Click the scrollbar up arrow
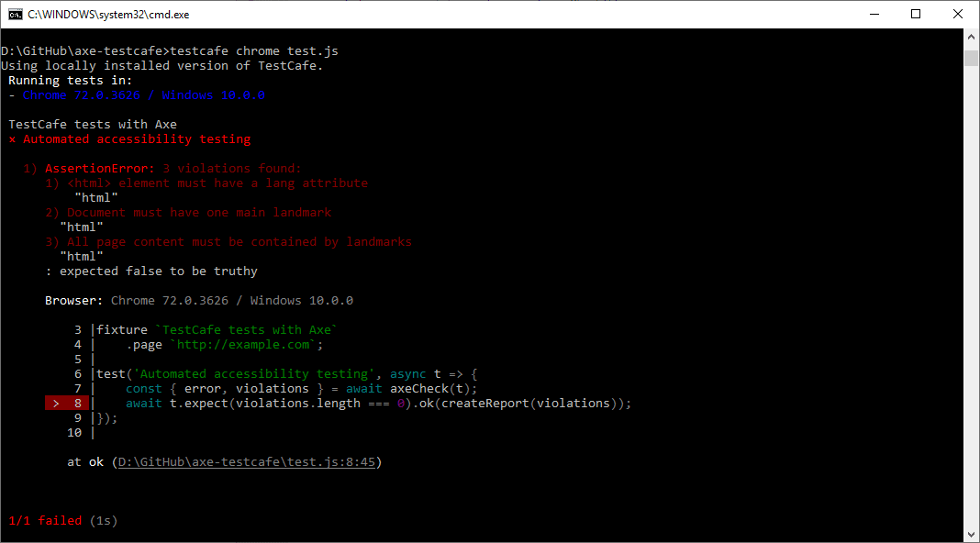Viewport: 980px width, 543px height. point(971,37)
